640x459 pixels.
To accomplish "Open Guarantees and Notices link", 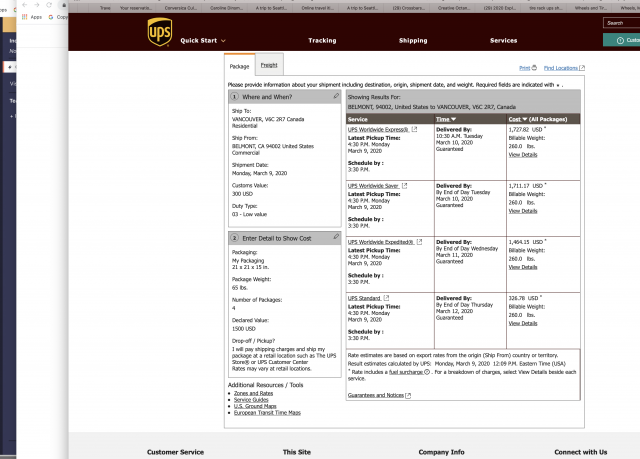I will coord(376,395).
